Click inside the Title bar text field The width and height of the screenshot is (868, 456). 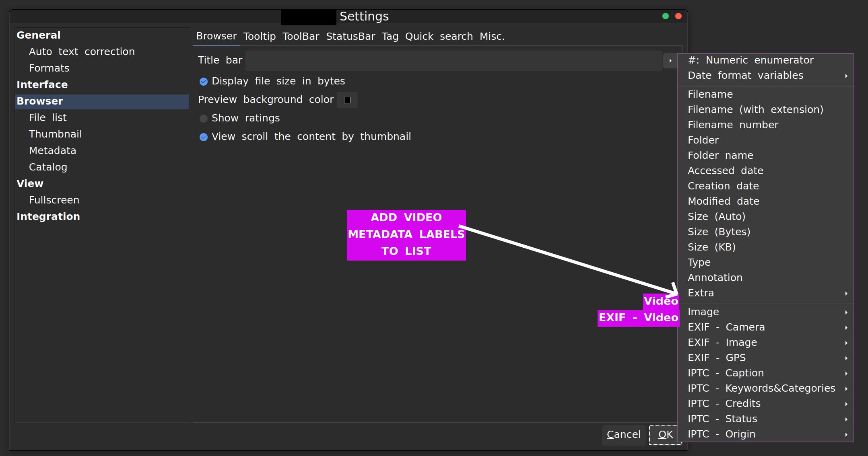pos(453,61)
